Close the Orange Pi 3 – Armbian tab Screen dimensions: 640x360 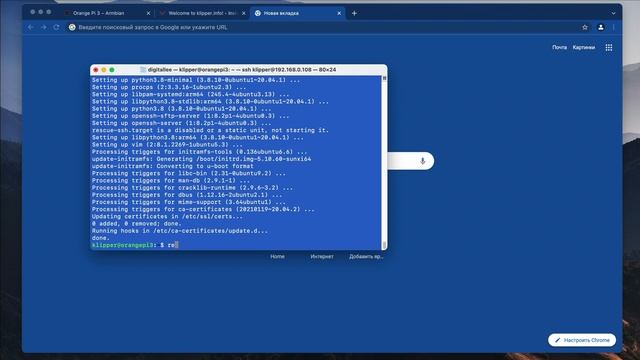click(148, 13)
